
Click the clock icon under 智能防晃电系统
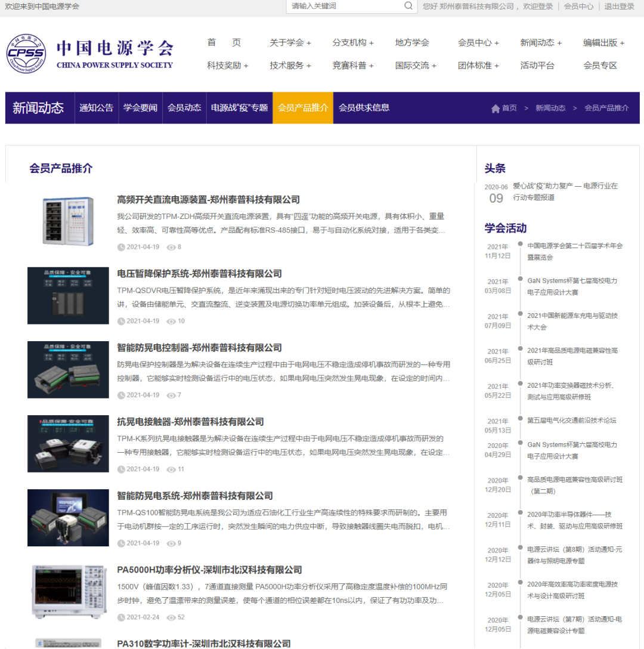click(121, 543)
